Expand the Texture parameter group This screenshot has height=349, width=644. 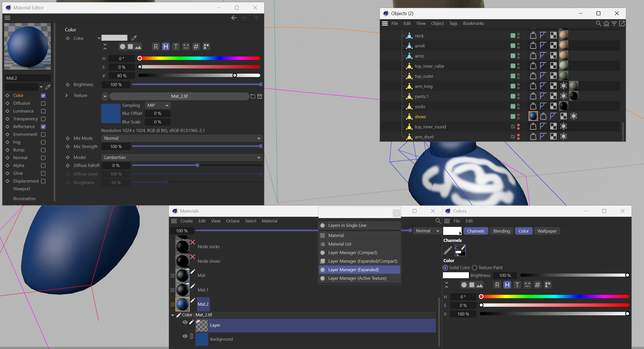pyautogui.click(x=67, y=95)
